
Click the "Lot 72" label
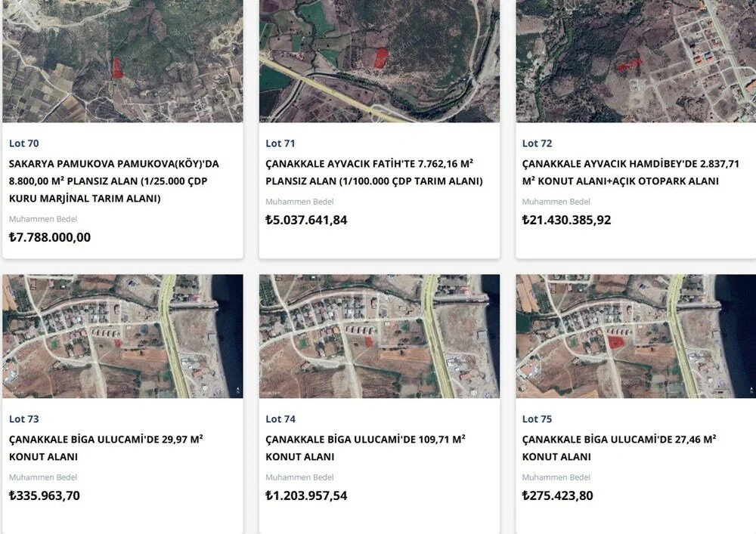(x=537, y=144)
